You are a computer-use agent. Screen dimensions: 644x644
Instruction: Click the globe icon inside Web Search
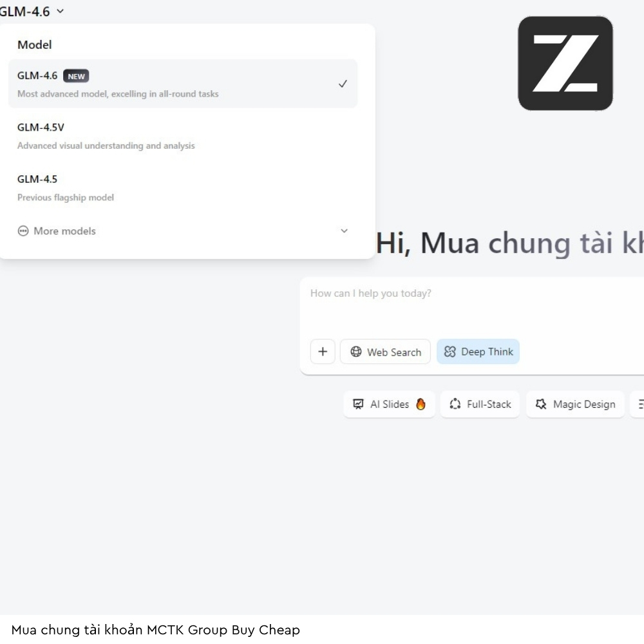(355, 352)
